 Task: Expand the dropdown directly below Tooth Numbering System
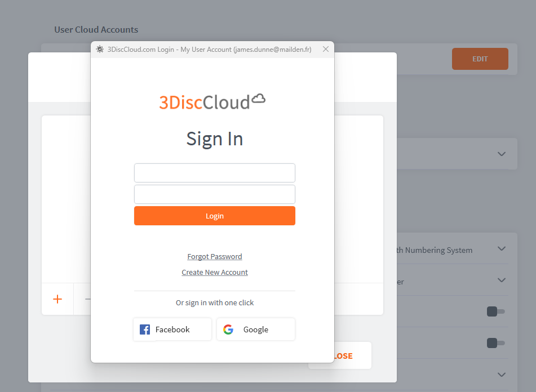(x=501, y=280)
